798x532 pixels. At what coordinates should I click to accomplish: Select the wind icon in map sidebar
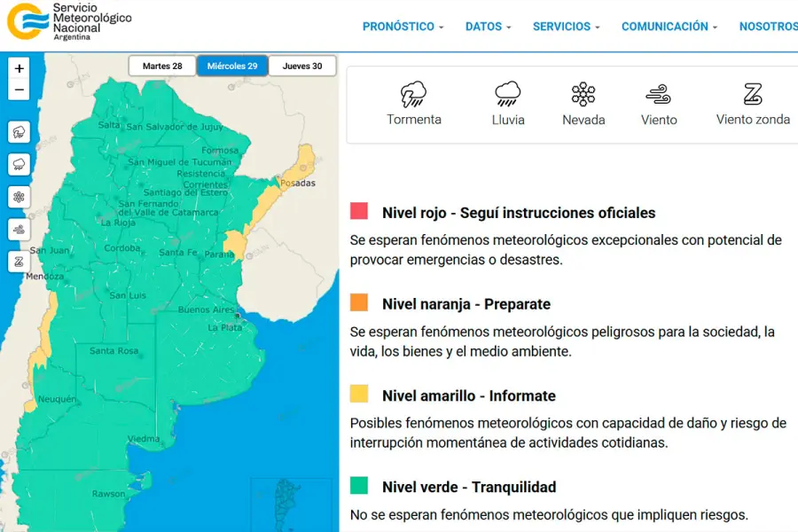coord(19,230)
